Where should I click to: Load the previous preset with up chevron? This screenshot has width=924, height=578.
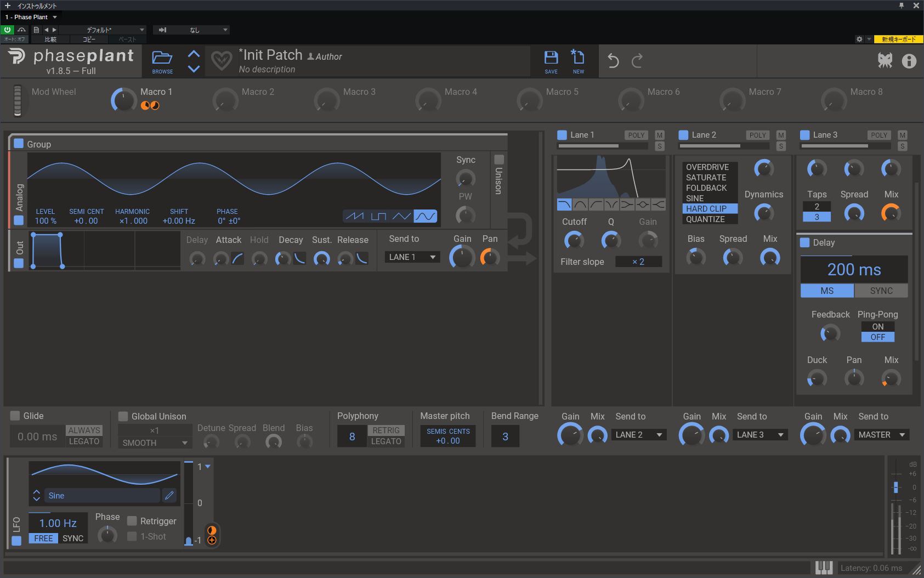pos(194,54)
